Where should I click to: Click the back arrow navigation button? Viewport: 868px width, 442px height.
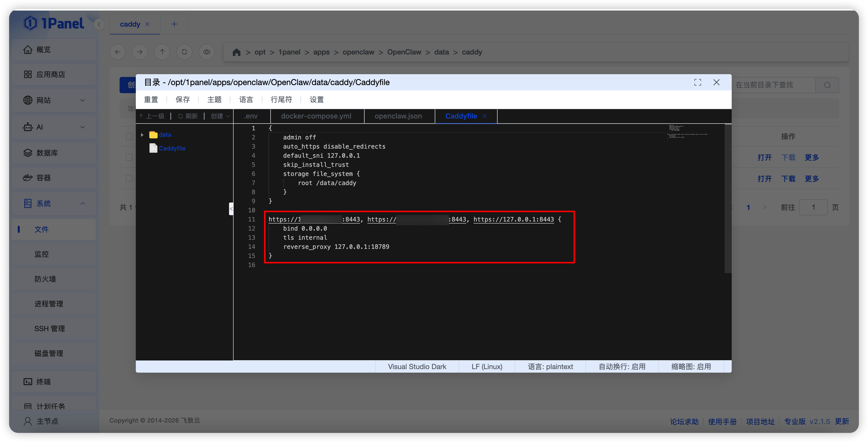tap(118, 52)
